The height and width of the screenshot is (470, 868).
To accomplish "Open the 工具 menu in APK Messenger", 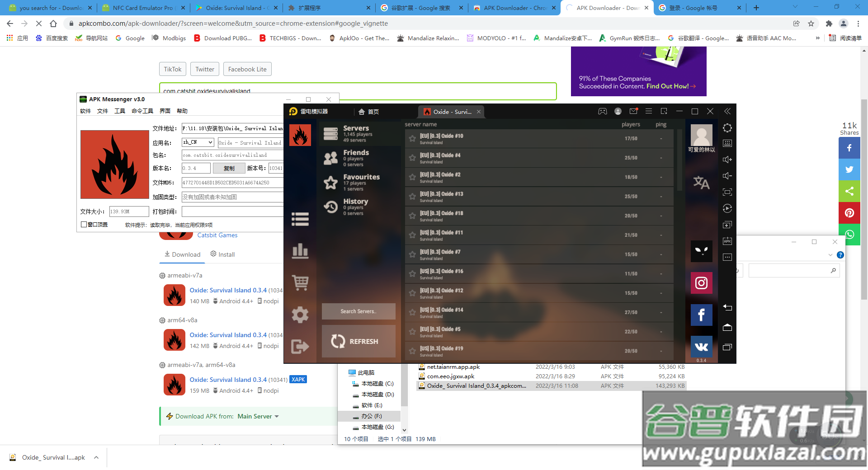I will tap(119, 111).
